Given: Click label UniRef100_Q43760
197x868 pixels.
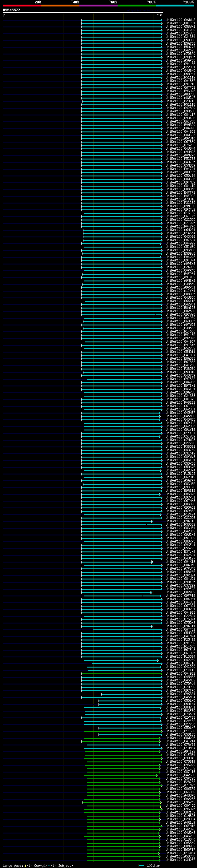Looking at the screenshot, I should click(180, 450).
